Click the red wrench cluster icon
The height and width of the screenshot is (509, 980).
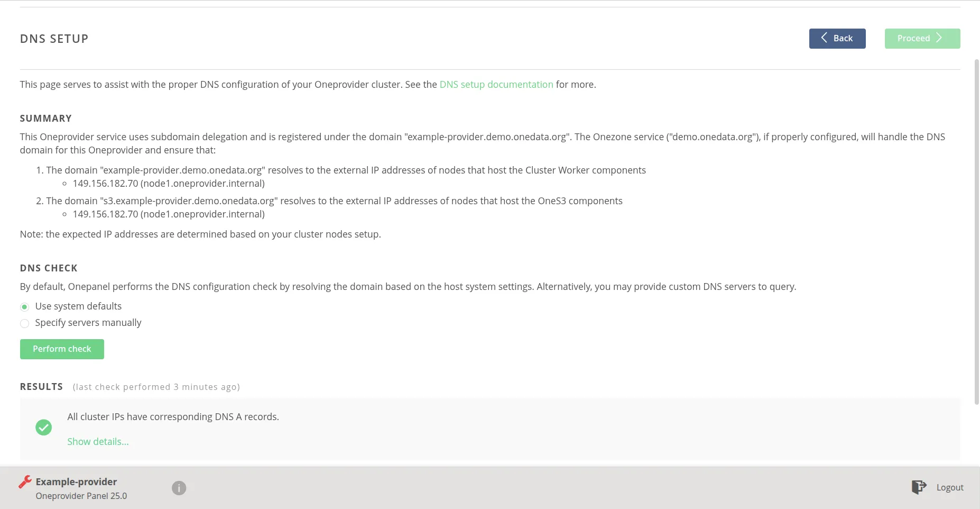pyautogui.click(x=25, y=481)
